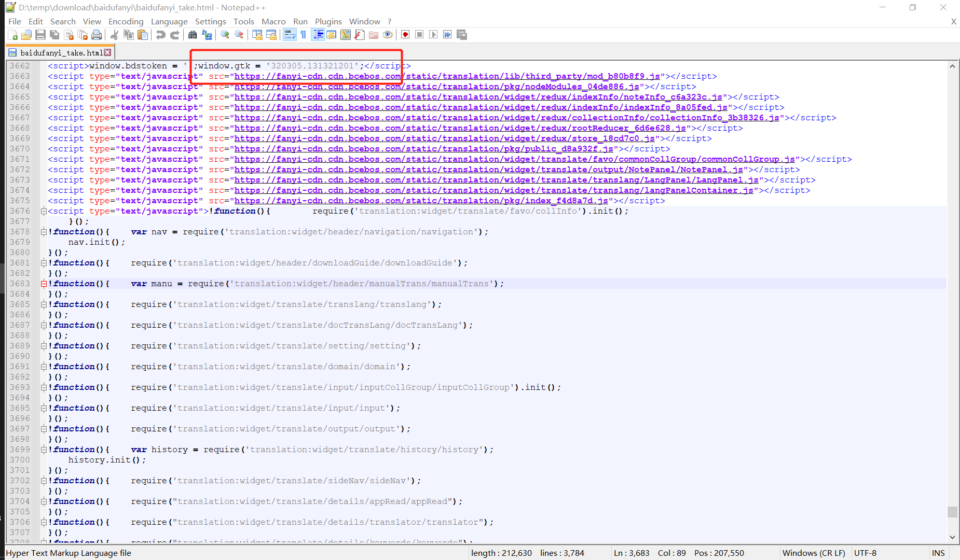
Task: Open Find with the binoculars icon
Action: (193, 35)
